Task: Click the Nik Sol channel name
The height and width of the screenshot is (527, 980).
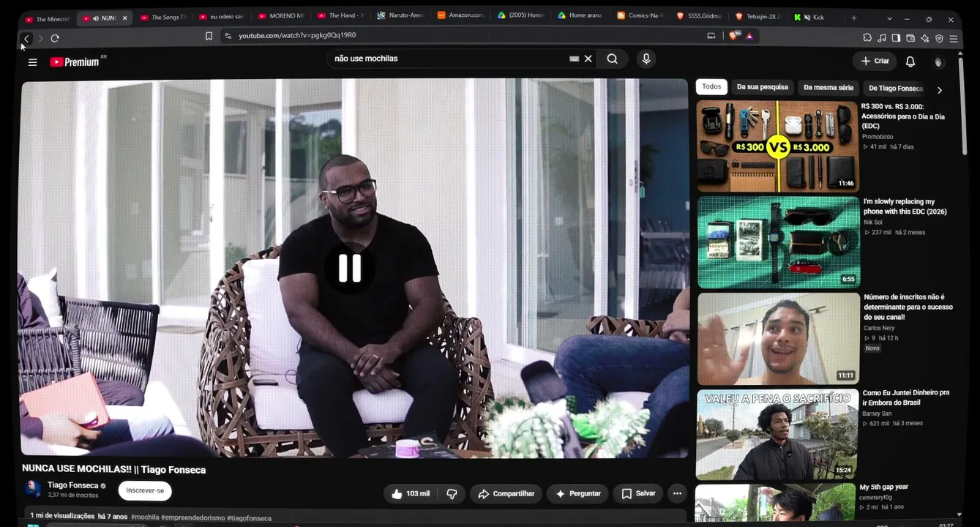Action: coord(873,223)
